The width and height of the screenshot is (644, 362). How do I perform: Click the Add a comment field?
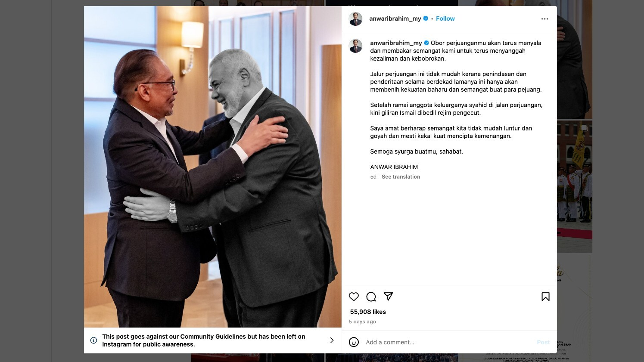point(448,342)
